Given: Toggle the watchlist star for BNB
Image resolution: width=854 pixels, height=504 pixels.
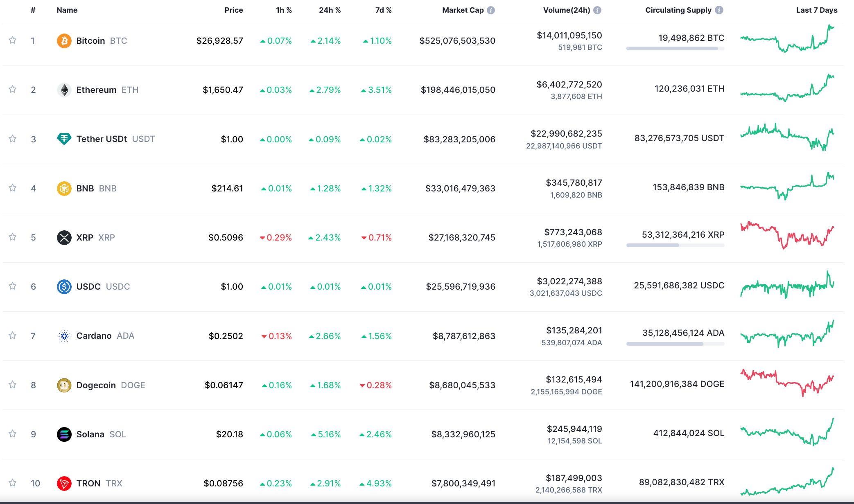Looking at the screenshot, I should coord(13,188).
